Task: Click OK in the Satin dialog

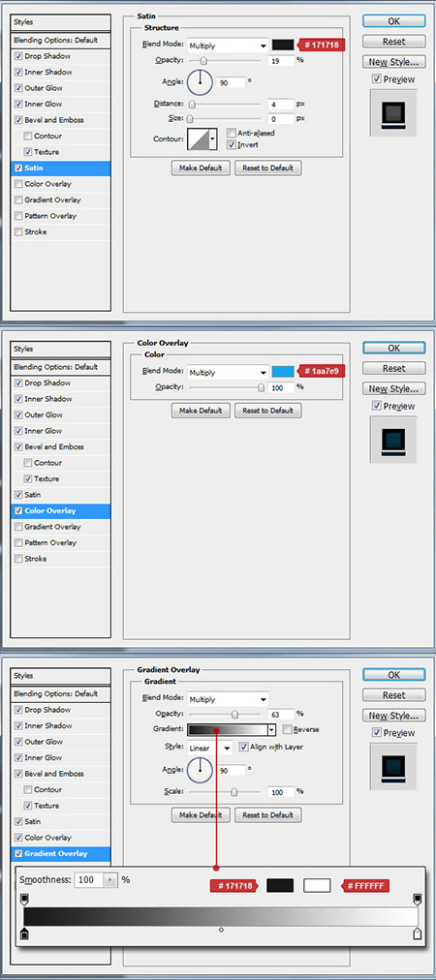Action: 393,20
